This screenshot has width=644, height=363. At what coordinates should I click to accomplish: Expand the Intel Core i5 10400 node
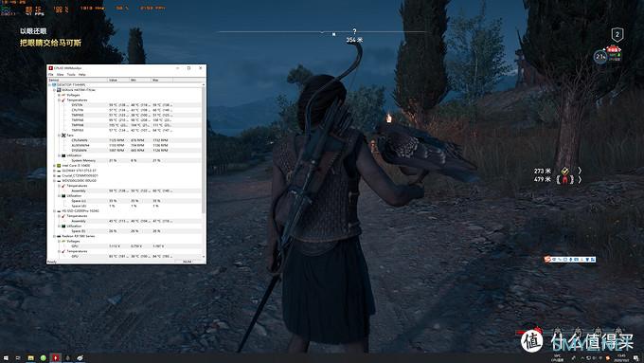click(x=54, y=166)
